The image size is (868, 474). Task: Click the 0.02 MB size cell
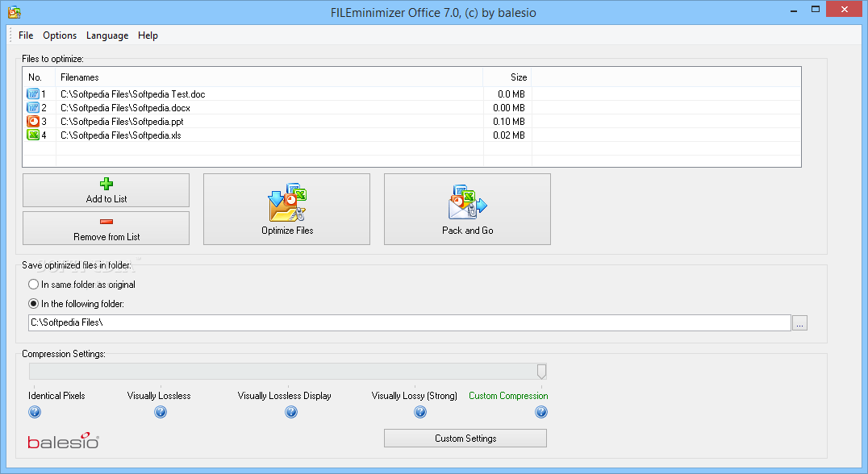click(x=509, y=135)
